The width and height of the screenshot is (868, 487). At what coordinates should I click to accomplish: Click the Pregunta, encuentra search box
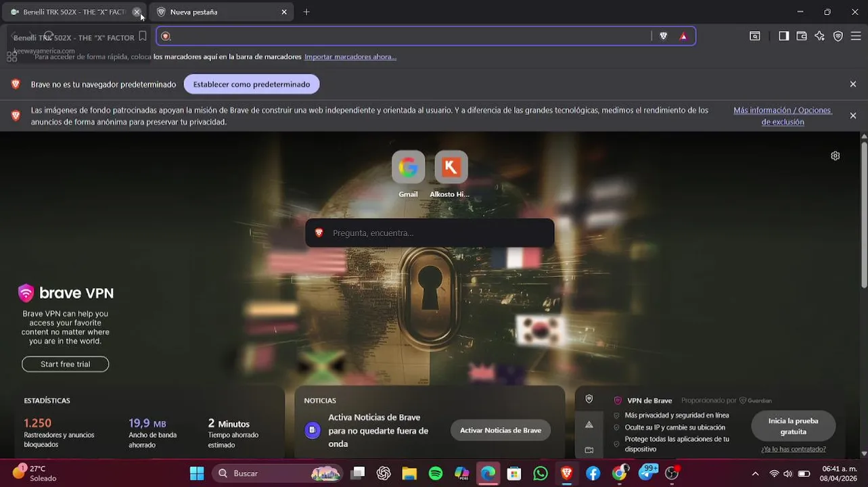tap(430, 233)
